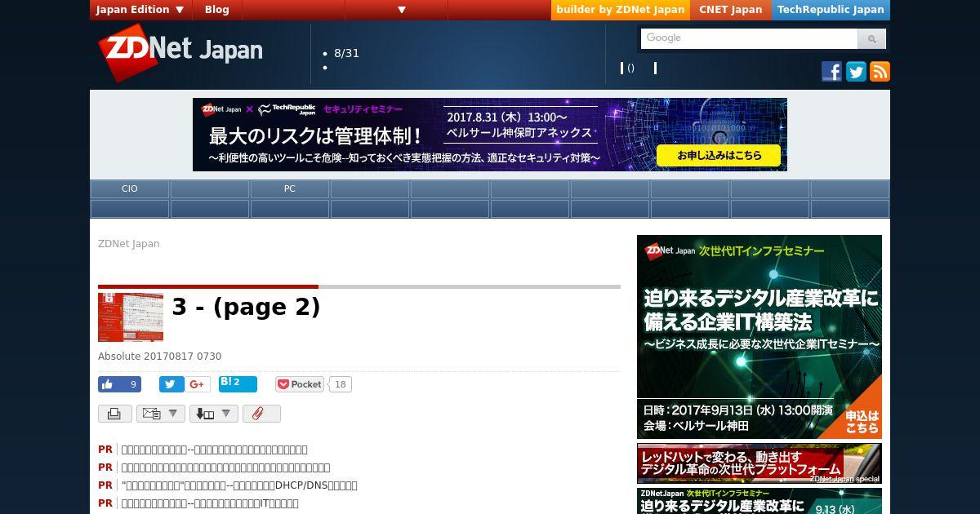Viewport: 980px width, 514px height.
Task: Switch to builder by ZDNet Japan tab
Action: tap(621, 10)
